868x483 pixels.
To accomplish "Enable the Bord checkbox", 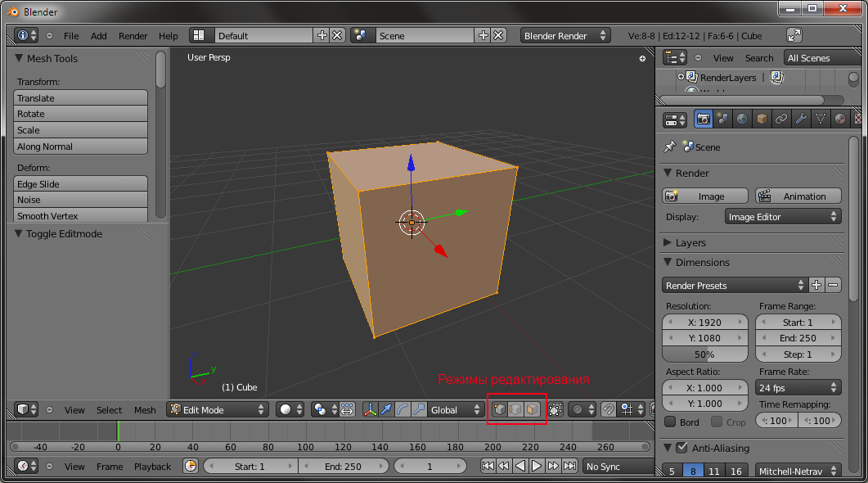I will [670, 422].
